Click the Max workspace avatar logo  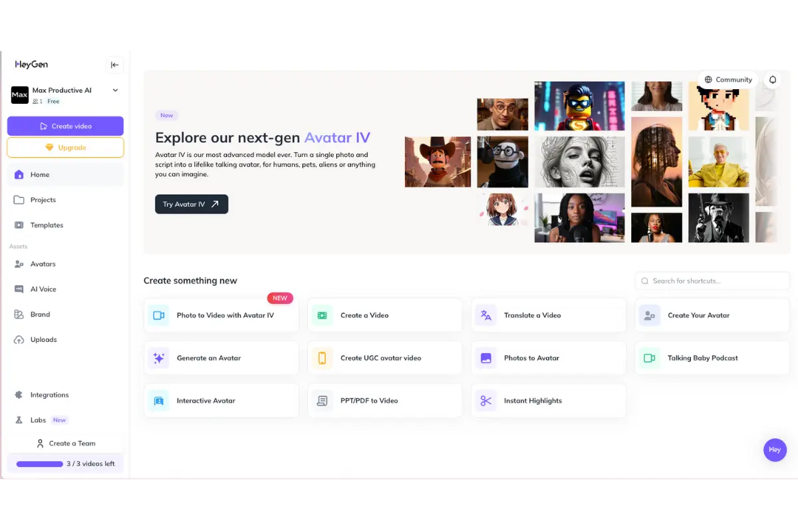pyautogui.click(x=19, y=95)
